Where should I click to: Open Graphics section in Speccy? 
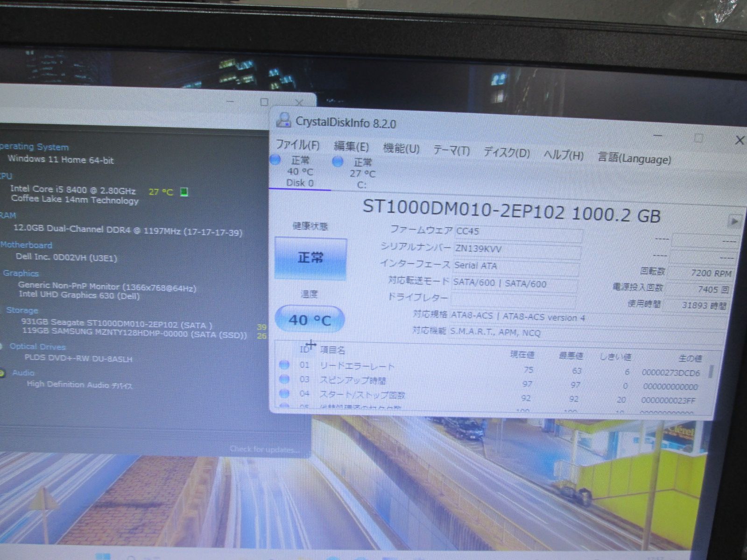(21, 273)
